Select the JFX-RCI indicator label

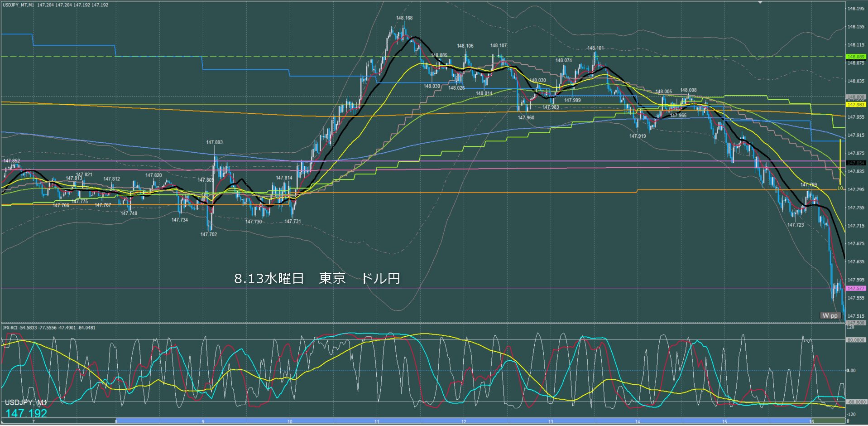(x=10, y=327)
